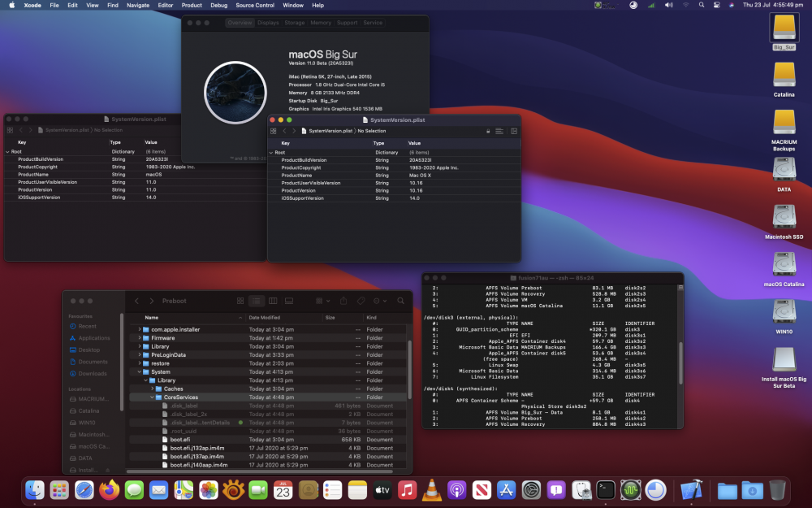Select ProductName row with value Mac OS X
Screen dimensions: 812x508
[x=394, y=176]
